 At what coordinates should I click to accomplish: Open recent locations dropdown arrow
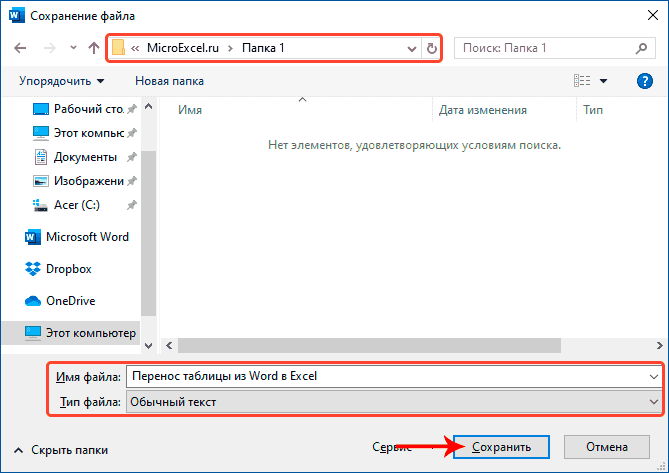(73, 48)
